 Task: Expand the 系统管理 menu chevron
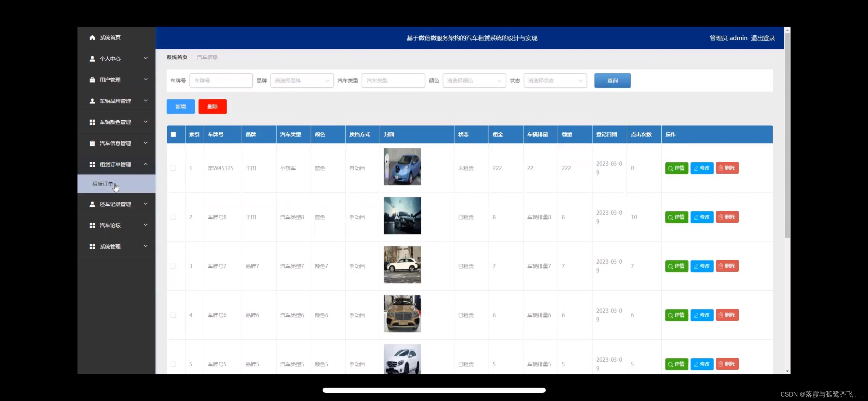point(146,246)
